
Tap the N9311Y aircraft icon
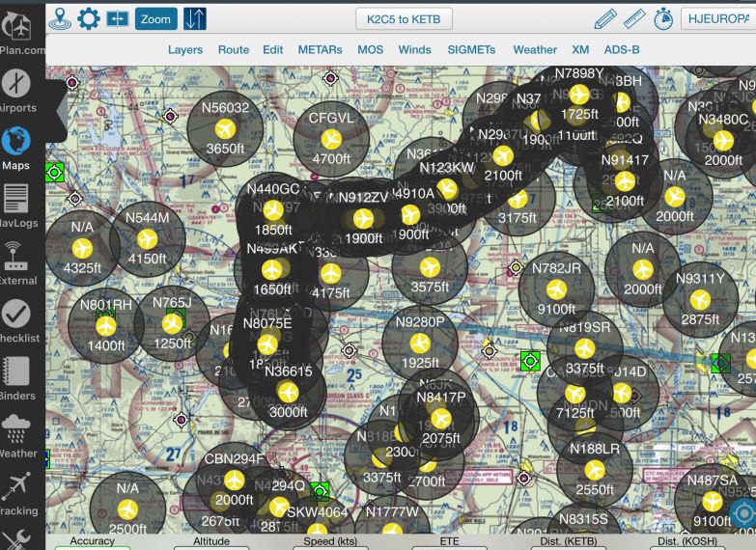(x=700, y=299)
